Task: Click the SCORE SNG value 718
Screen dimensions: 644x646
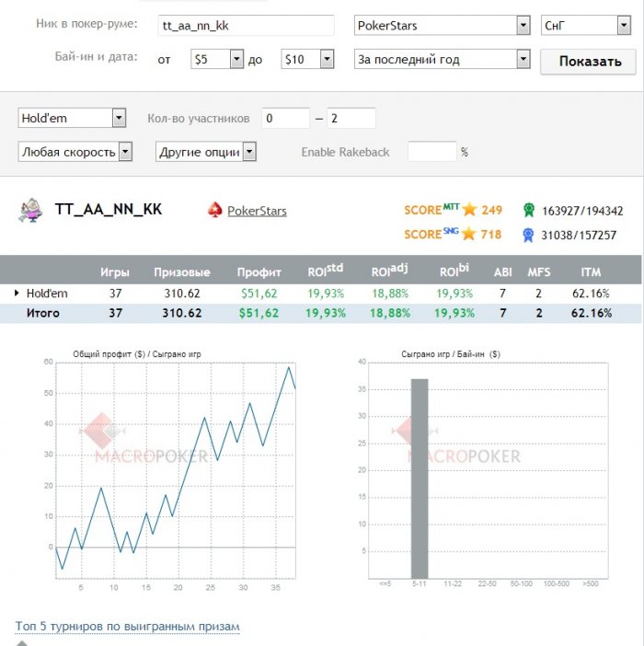Action: pyautogui.click(x=491, y=235)
